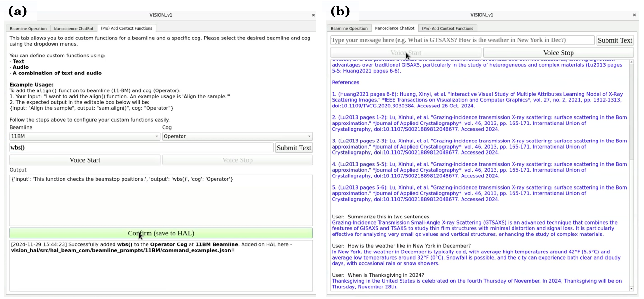Focus the chatbot message input box
Screen dimensions: 644x299
(462, 40)
